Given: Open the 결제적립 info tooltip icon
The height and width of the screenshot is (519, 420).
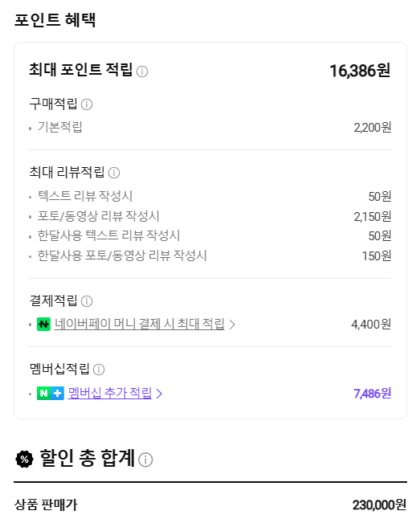Looking at the screenshot, I should coord(87,301).
